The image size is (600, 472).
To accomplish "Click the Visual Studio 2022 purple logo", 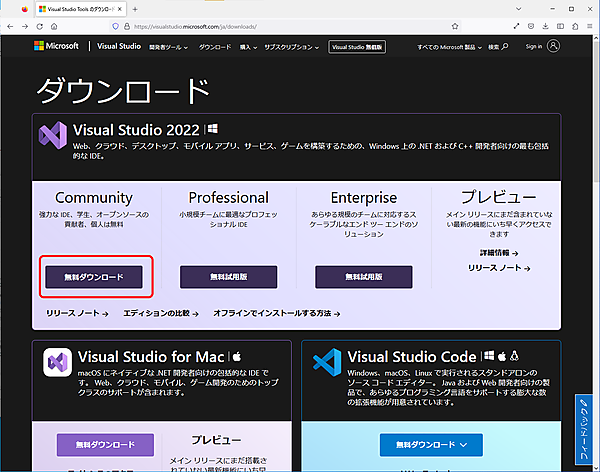I will pos(51,133).
